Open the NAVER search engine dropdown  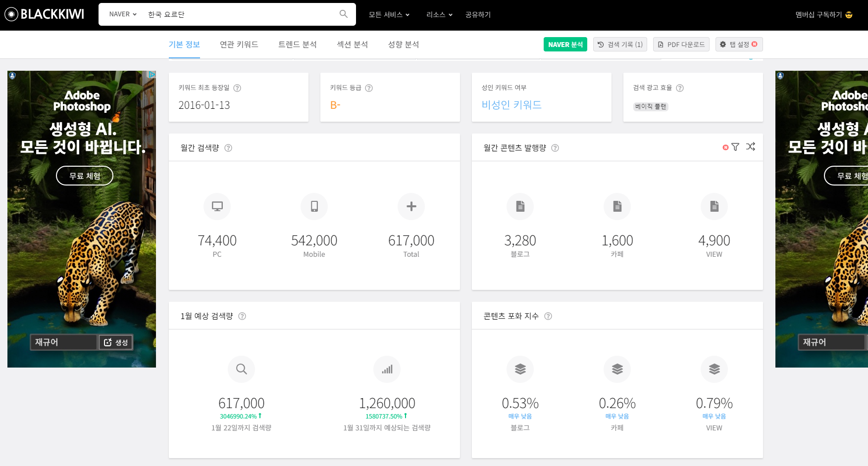pos(123,14)
